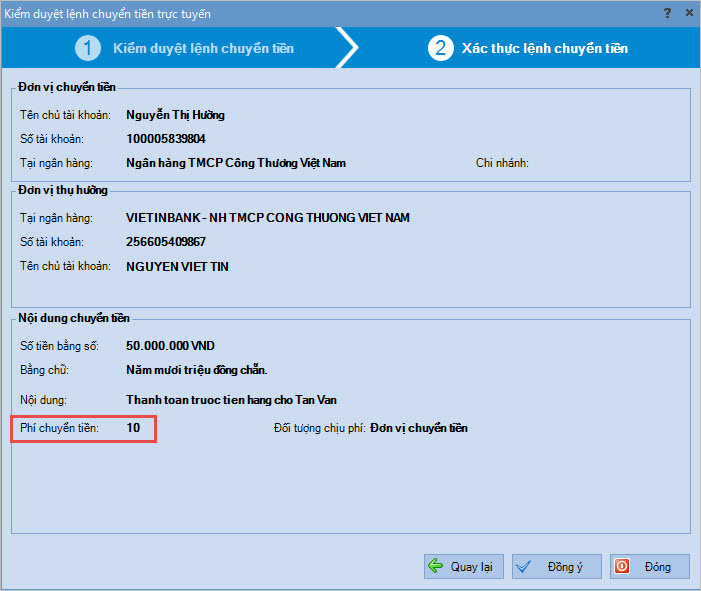Click the transfer fee value 10

pyautogui.click(x=133, y=428)
